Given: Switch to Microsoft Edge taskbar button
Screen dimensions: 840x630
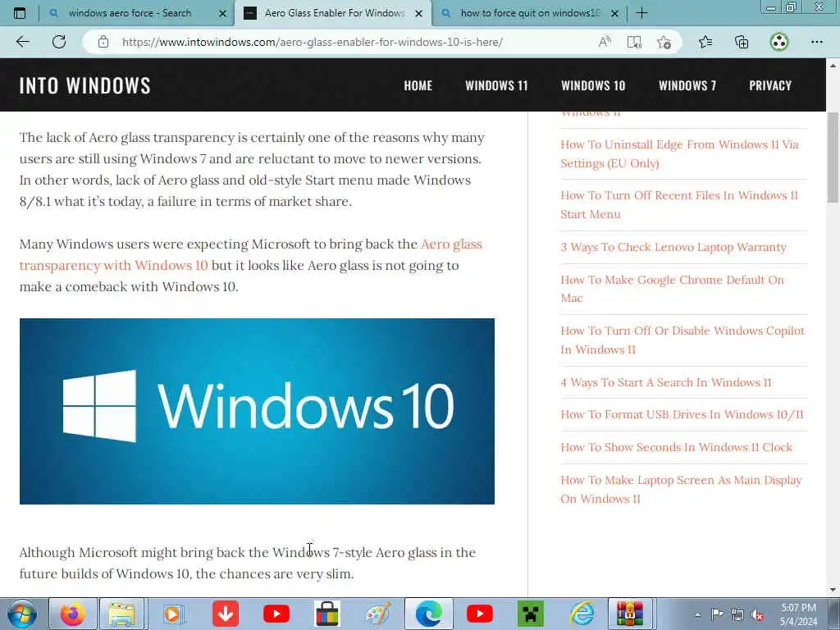Looking at the screenshot, I should [x=429, y=614].
